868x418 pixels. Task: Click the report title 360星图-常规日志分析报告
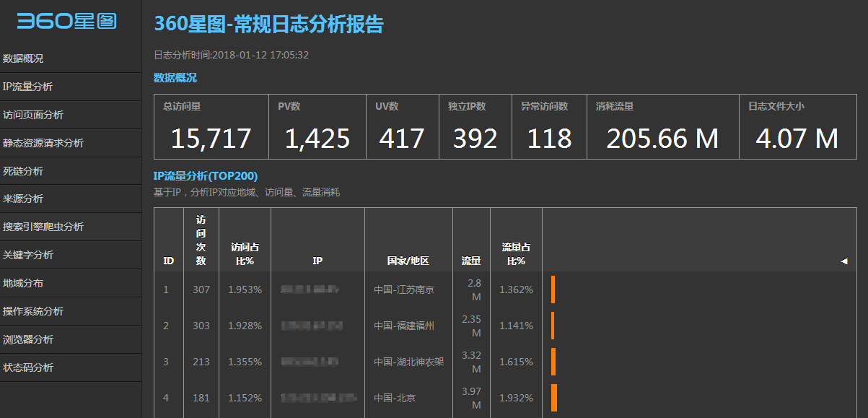[268, 24]
